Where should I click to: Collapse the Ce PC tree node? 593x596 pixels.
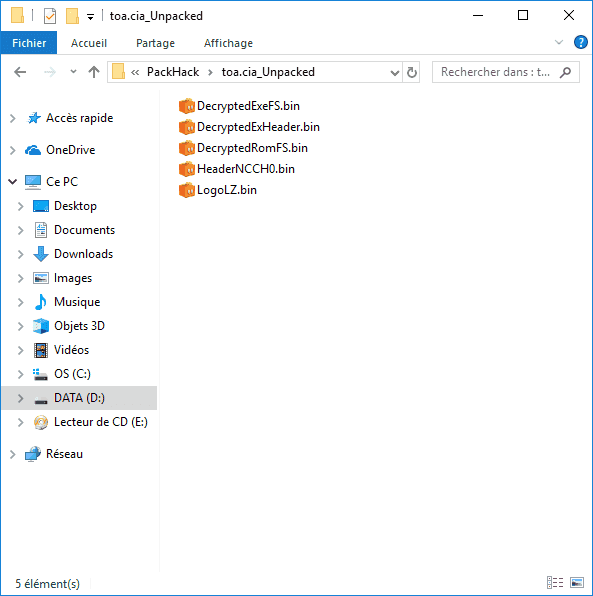click(x=13, y=182)
